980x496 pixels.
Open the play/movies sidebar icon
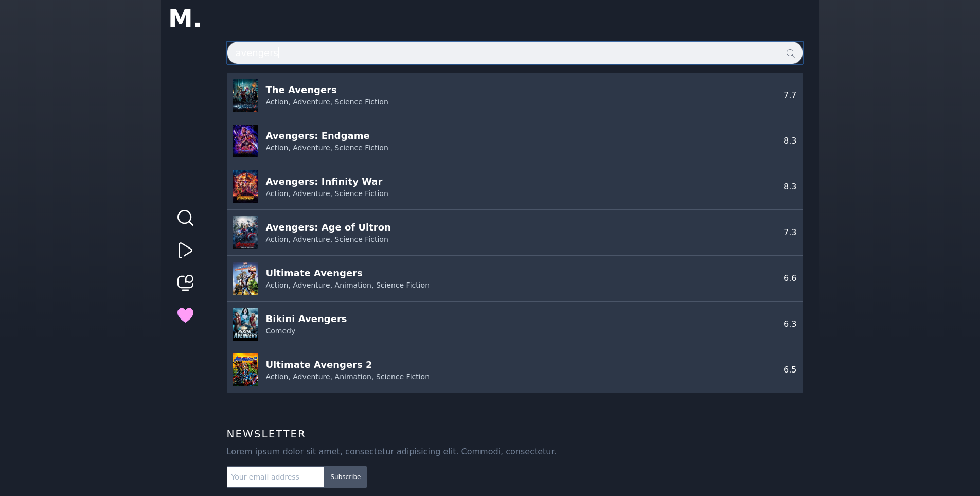(x=185, y=251)
